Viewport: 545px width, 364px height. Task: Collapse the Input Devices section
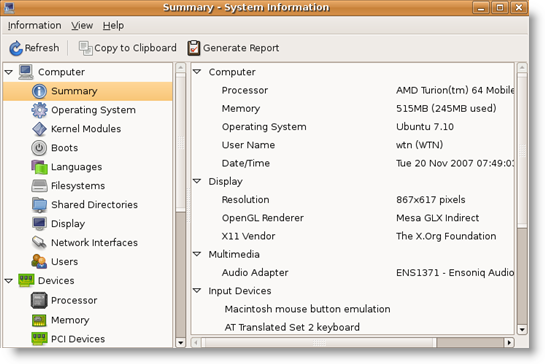(x=197, y=290)
